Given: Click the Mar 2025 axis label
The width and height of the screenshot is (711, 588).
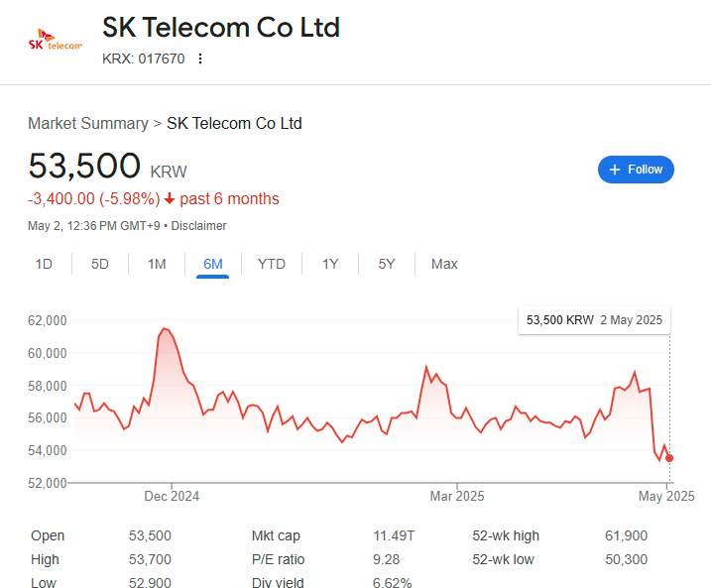Looking at the screenshot, I should (x=457, y=496).
